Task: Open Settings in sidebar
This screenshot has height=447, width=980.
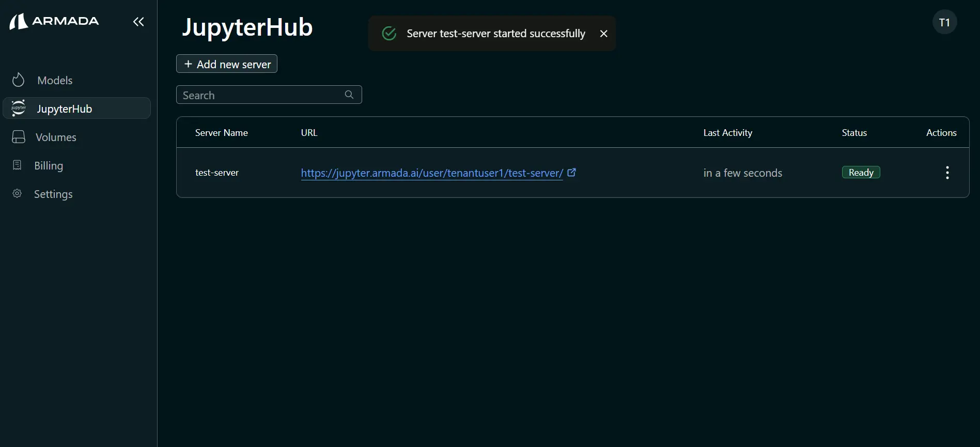Action: [76, 194]
